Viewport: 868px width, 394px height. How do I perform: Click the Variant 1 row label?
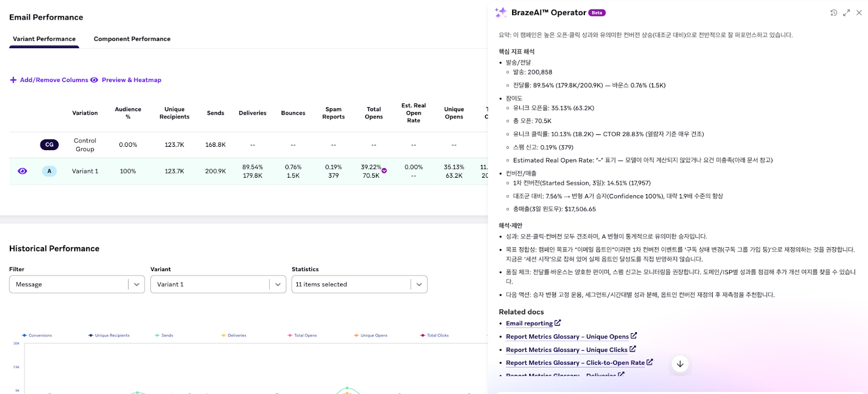tap(85, 171)
